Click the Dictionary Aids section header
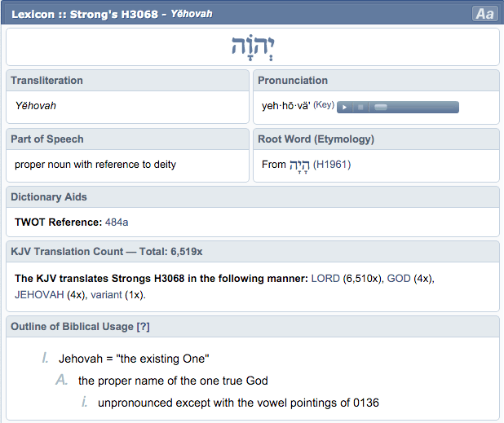The height and width of the screenshot is (423, 504). pyautogui.click(x=49, y=196)
